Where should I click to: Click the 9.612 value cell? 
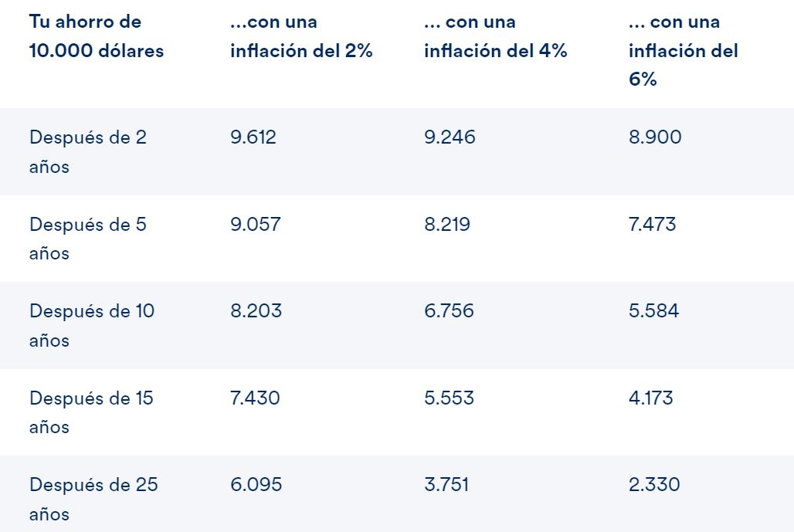click(x=253, y=137)
